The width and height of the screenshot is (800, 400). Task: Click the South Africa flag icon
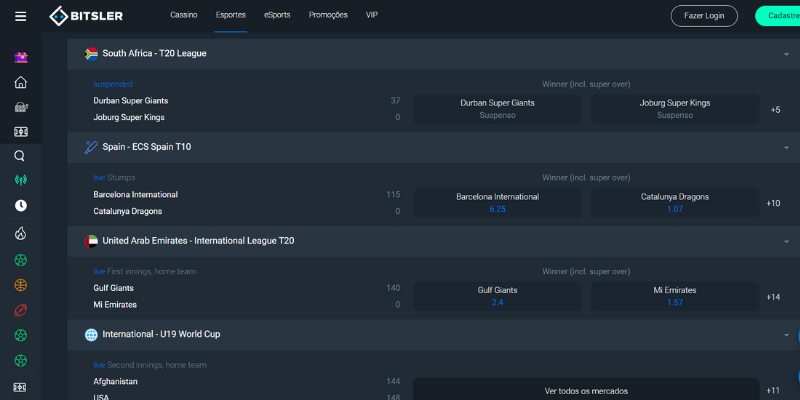point(91,54)
